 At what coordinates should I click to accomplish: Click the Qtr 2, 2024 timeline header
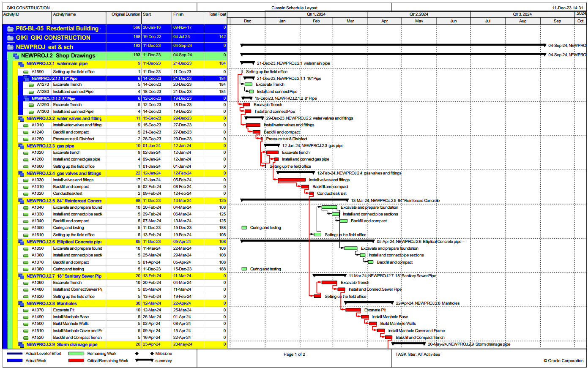coord(418,14)
